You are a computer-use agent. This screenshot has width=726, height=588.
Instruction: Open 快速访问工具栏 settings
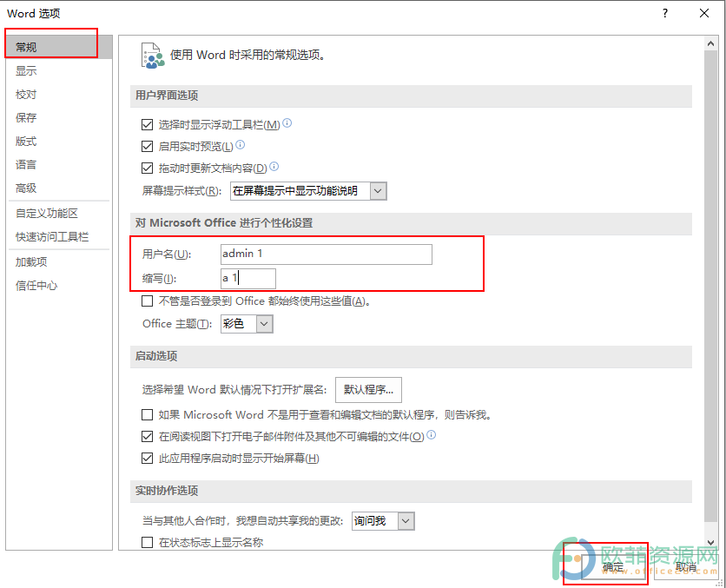59,237
